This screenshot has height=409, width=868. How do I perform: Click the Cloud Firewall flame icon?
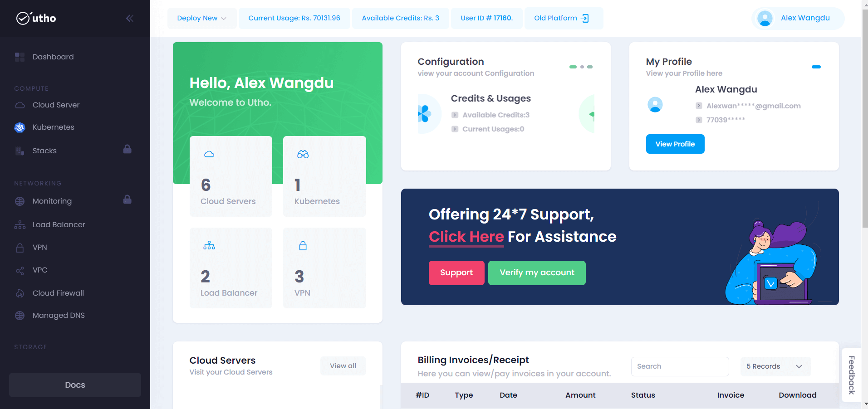20,293
